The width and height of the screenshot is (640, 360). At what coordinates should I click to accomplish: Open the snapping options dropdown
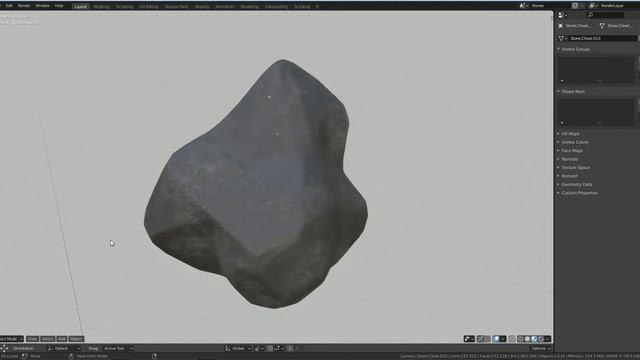coord(279,349)
